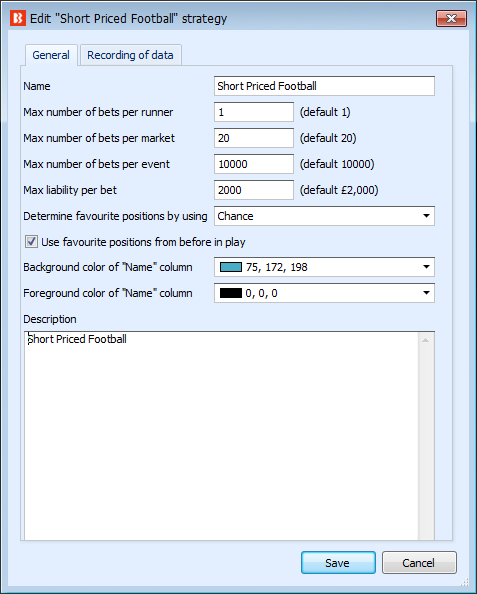Cancel editing the strategy

click(x=419, y=563)
